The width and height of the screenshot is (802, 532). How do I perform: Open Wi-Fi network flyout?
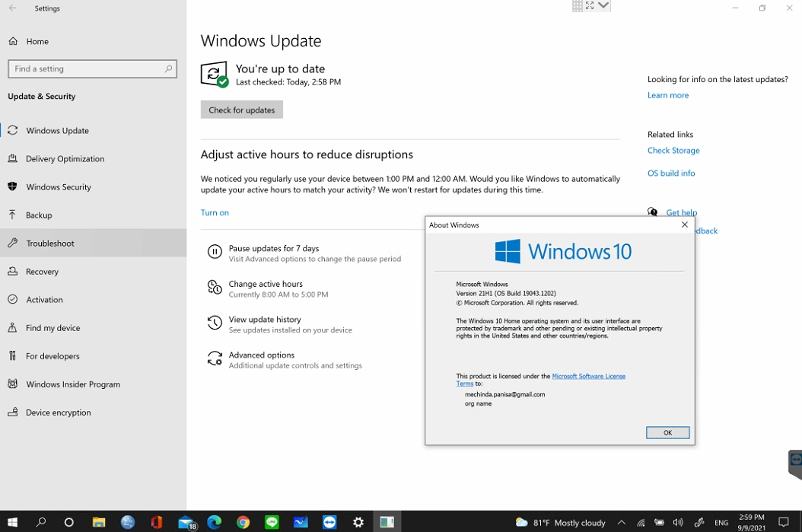click(641, 522)
